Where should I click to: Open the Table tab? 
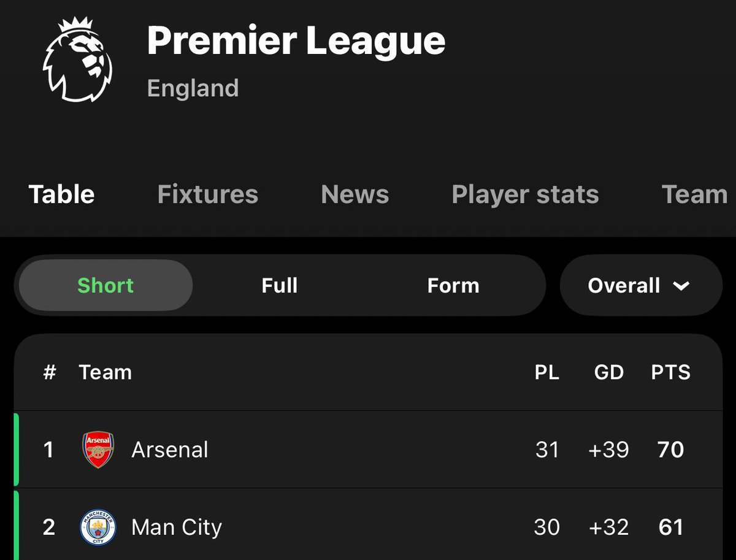click(62, 194)
